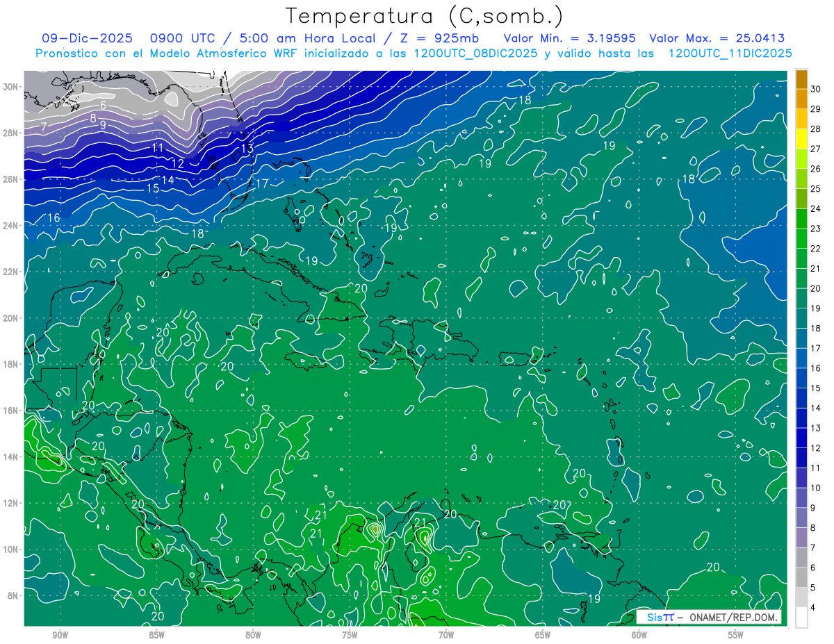
Task: Click the 14N latitude axis label
Action: pyautogui.click(x=11, y=456)
